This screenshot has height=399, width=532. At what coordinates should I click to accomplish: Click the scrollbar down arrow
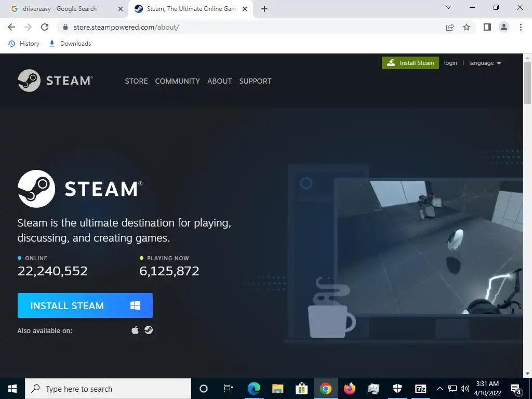point(528,374)
